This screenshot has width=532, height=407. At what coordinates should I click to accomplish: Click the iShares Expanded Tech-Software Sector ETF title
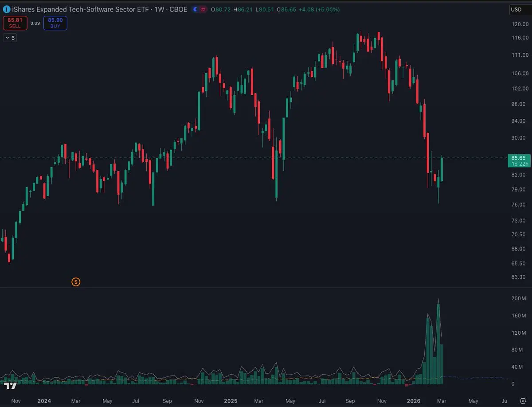[80, 9]
